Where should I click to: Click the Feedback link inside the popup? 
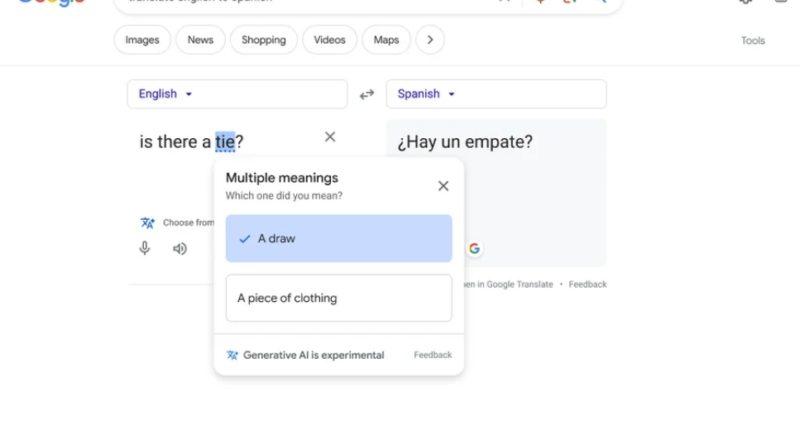tap(432, 355)
